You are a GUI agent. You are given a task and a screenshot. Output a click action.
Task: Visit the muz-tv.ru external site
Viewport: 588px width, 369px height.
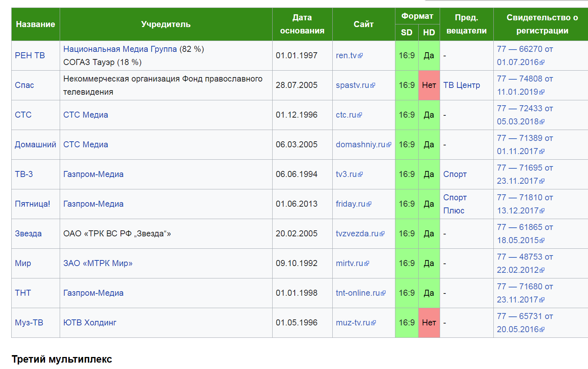(356, 323)
